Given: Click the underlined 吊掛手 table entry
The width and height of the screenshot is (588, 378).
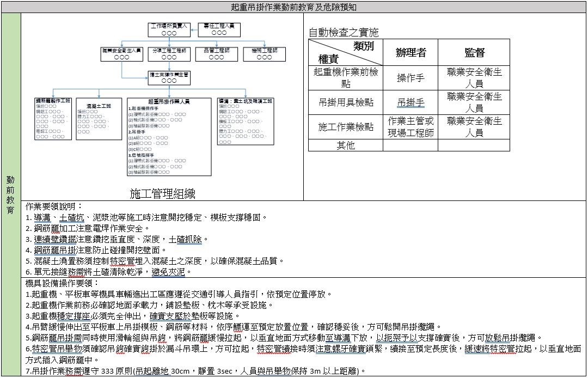Looking at the screenshot, I should (411, 102).
